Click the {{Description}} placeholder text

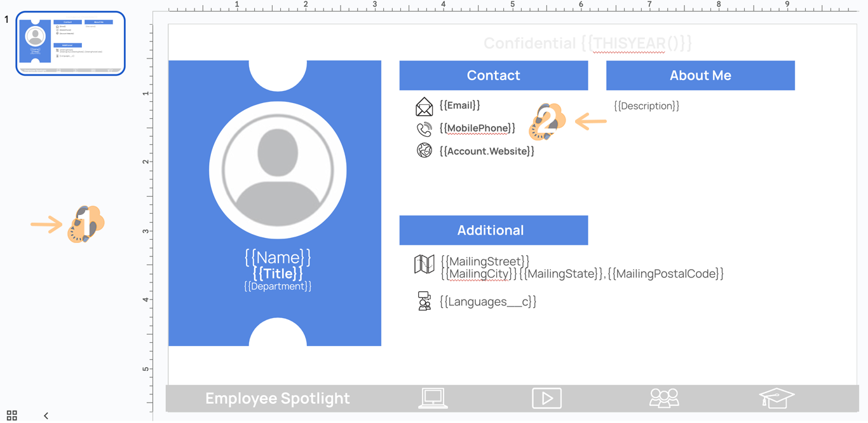tap(646, 106)
